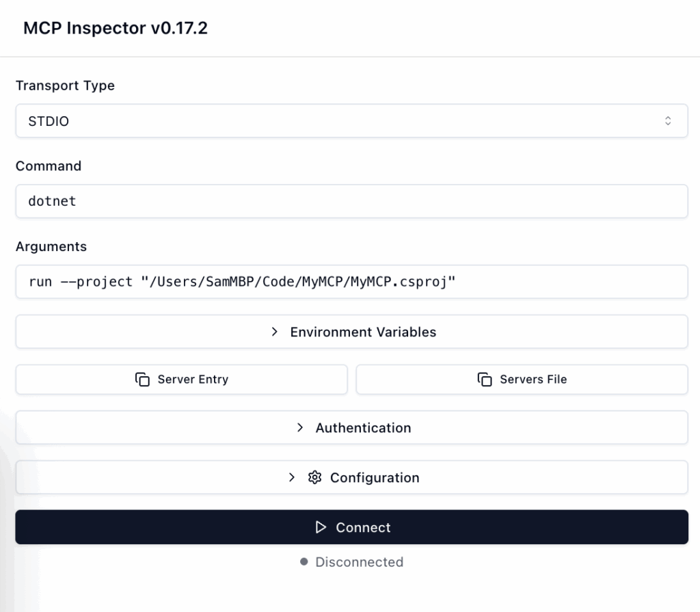
Task: Click the copy icon beside Servers File
Action: (x=485, y=380)
